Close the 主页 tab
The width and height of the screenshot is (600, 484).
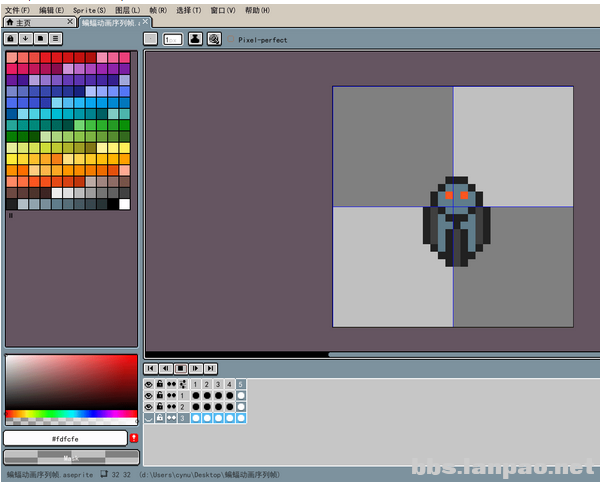point(70,22)
